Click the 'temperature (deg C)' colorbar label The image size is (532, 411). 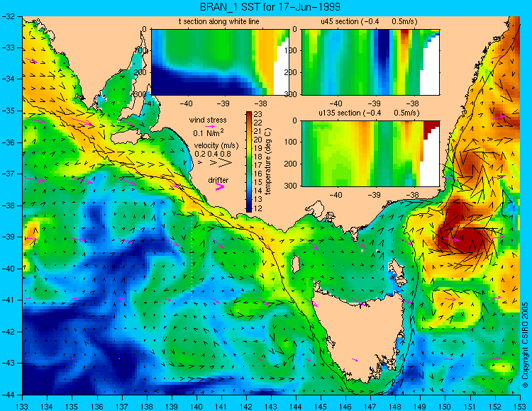[x=268, y=162]
